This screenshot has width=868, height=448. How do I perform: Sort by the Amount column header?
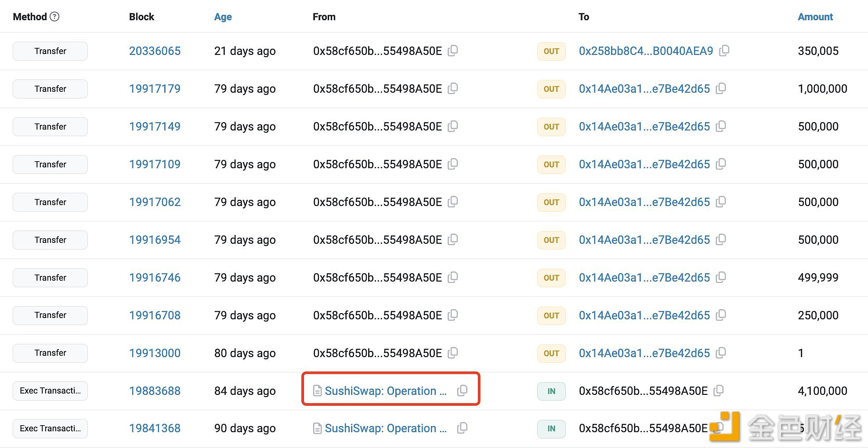point(815,17)
